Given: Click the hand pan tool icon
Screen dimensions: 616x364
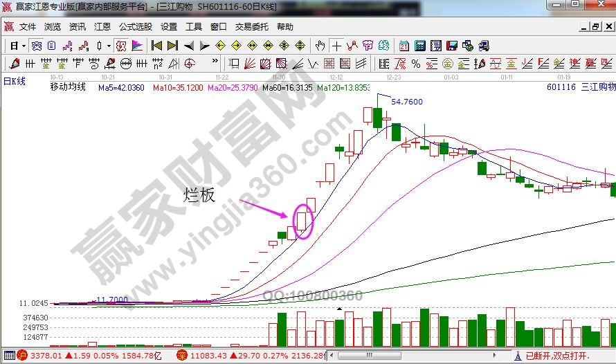Looking at the screenshot, I should [x=320, y=46].
